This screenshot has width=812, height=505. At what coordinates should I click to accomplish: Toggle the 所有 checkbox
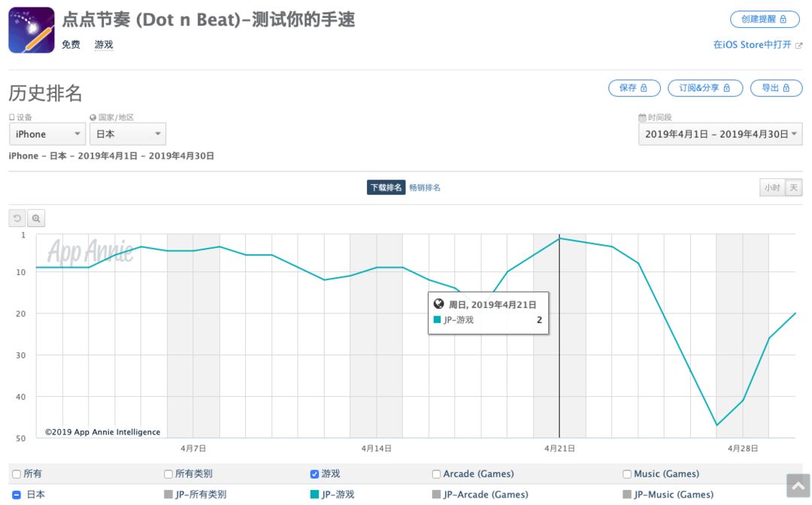[17, 474]
